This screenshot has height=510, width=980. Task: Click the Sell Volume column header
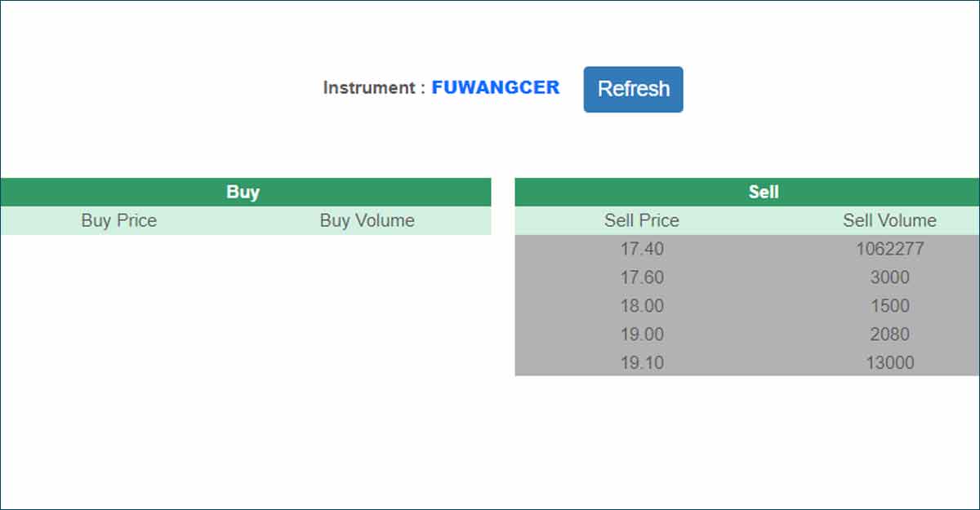pos(889,220)
